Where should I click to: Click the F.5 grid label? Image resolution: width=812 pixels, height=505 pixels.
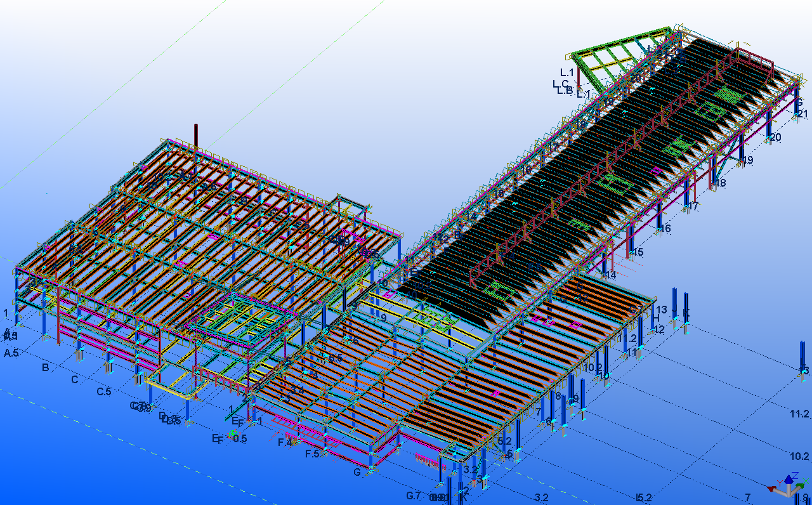tap(313, 454)
